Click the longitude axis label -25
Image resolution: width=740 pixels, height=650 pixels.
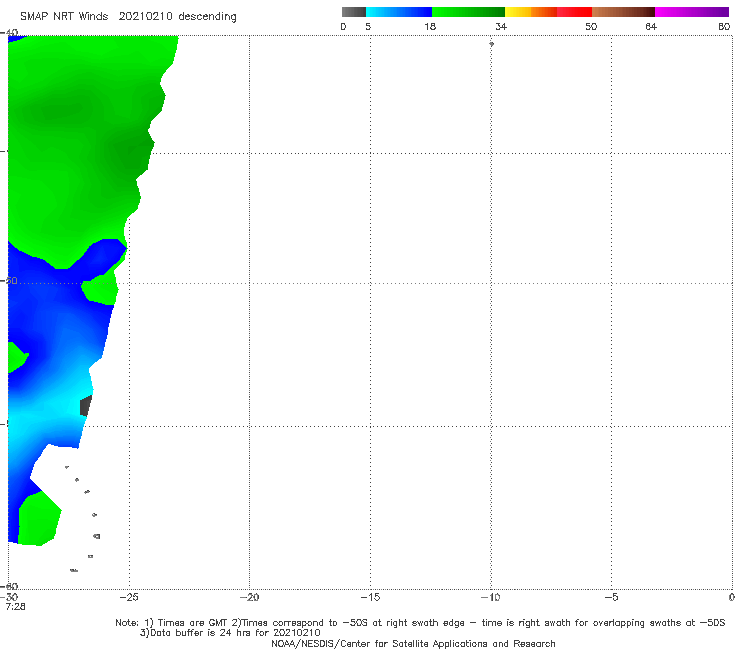click(129, 597)
